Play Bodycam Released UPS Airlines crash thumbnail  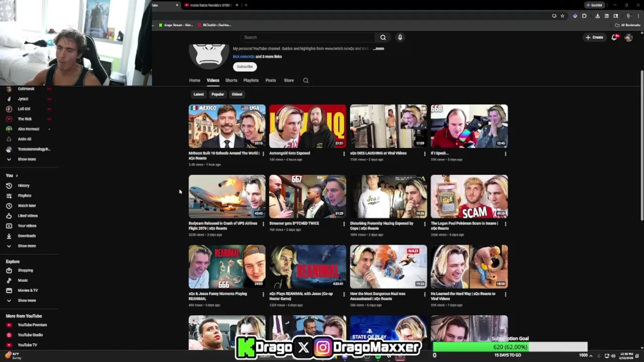click(227, 197)
